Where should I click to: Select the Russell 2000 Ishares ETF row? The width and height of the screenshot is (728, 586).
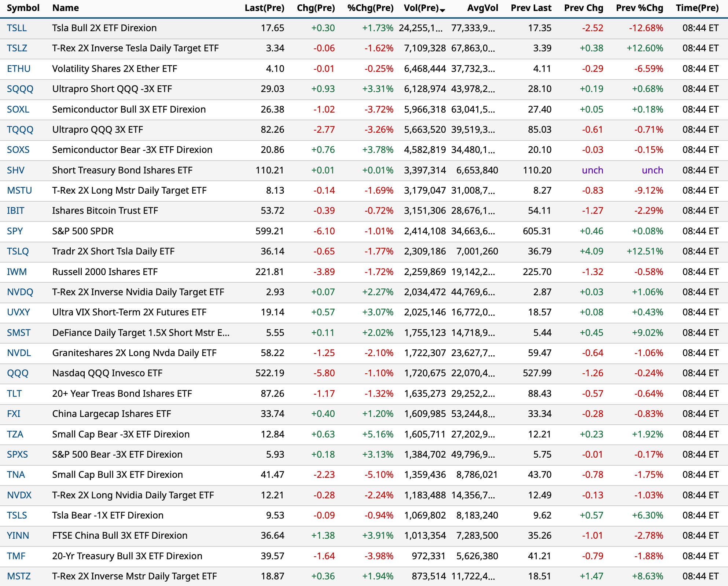click(x=105, y=272)
